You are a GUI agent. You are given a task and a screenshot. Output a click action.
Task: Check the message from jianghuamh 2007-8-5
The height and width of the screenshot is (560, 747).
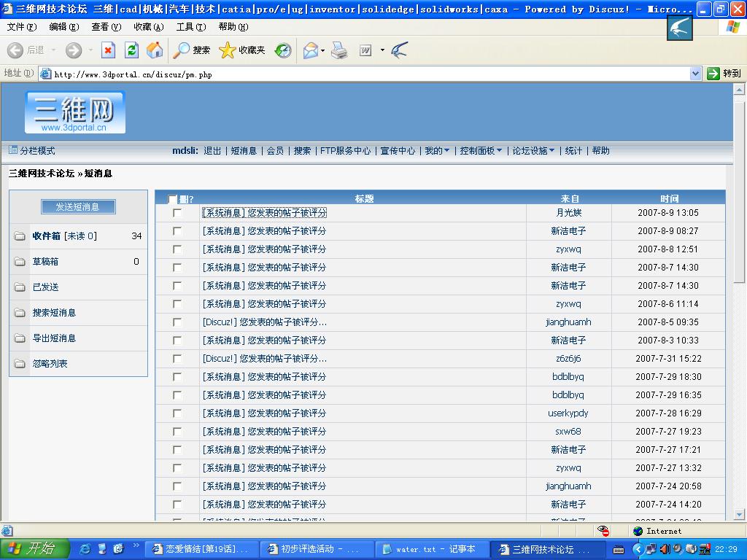tap(177, 322)
